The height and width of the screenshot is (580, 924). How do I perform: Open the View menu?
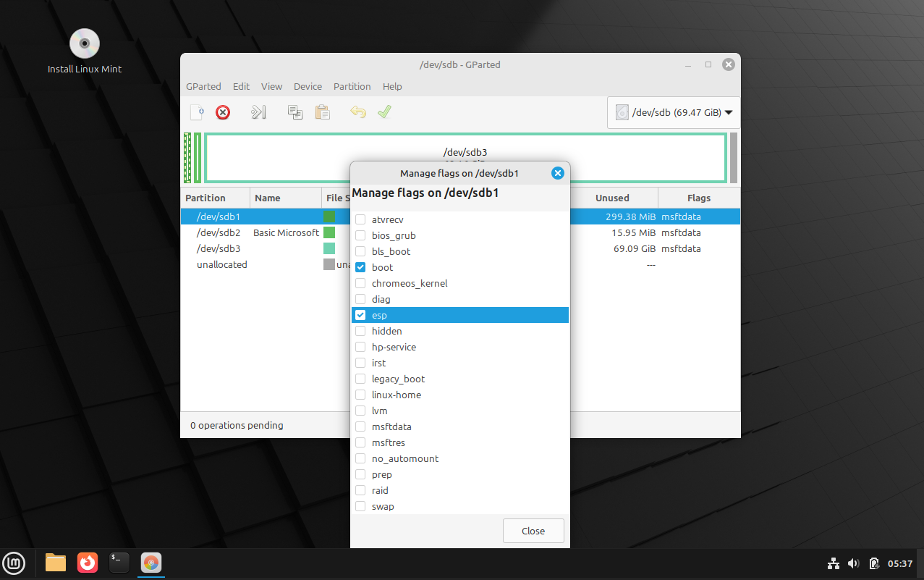pyautogui.click(x=271, y=86)
